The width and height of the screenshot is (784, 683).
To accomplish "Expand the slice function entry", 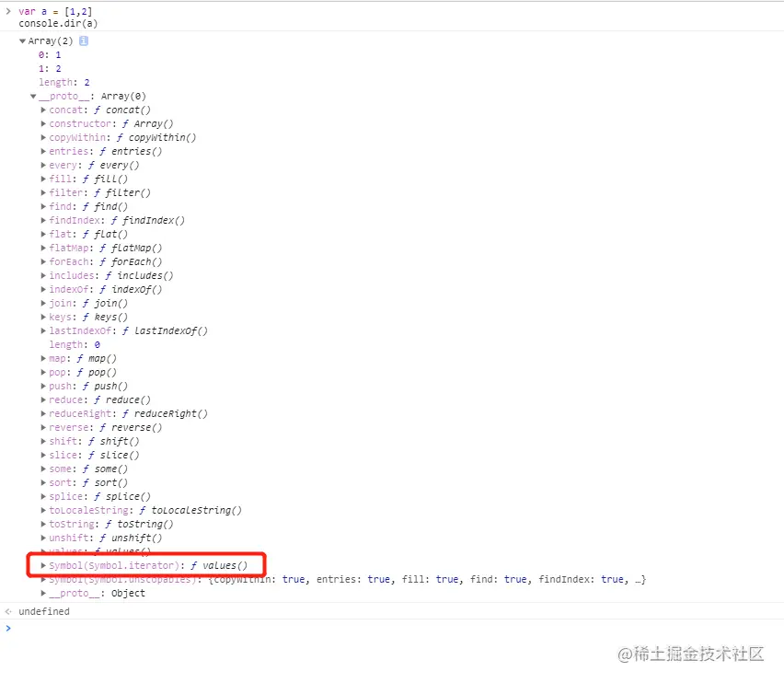I will click(x=43, y=455).
